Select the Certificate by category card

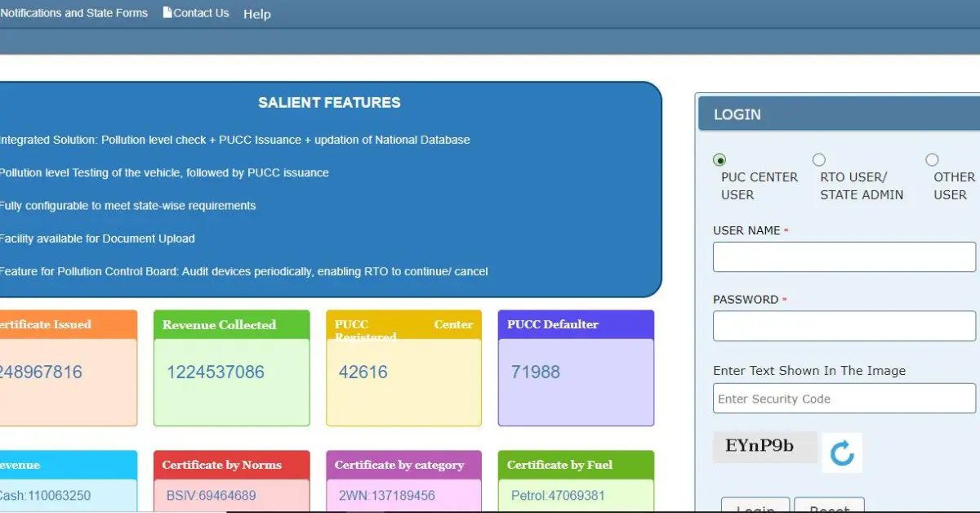coord(403,480)
